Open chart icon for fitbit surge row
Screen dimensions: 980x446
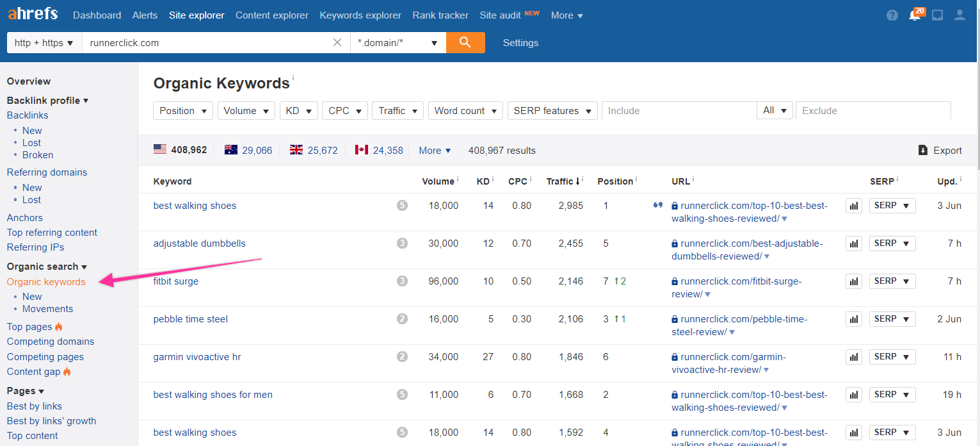click(854, 281)
